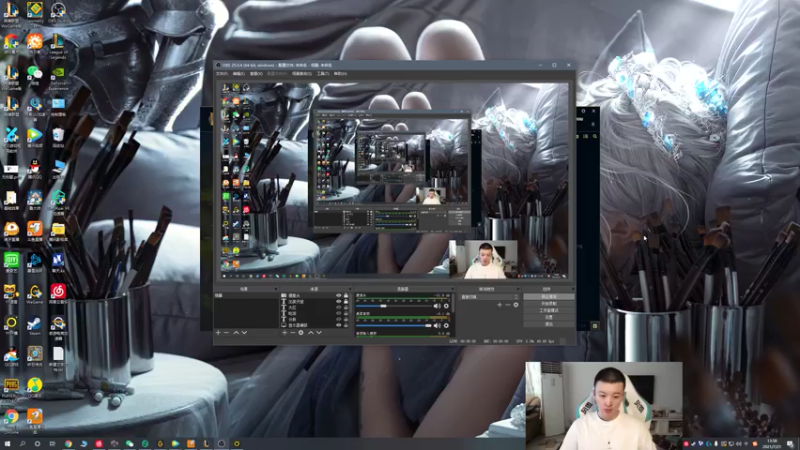Open transition properties gear icon
Image resolution: width=800 pixels, height=450 pixels.
[516, 305]
